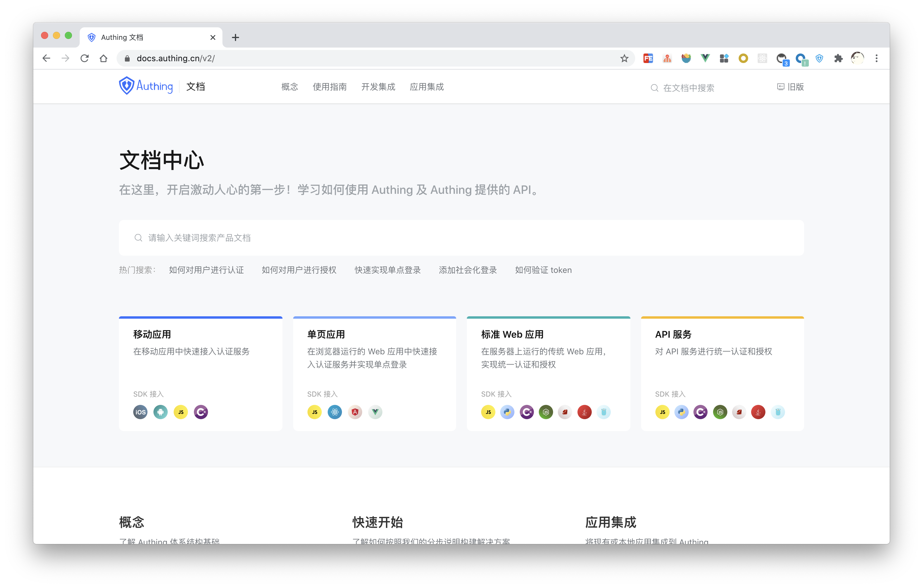Viewport: 923px width, 588px height.
Task: Click the iOS SDK icon in 移动应用
Action: [140, 412]
